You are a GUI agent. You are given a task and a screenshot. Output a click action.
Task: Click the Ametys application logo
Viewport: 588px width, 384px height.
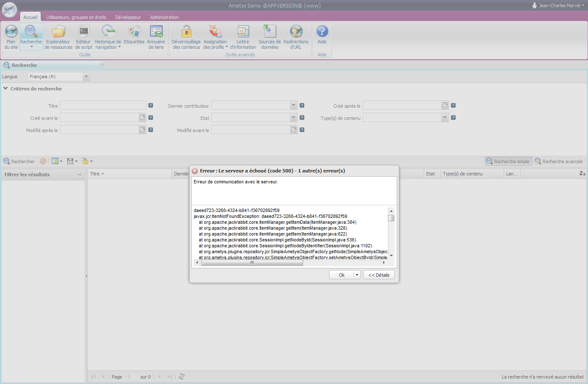(9, 9)
